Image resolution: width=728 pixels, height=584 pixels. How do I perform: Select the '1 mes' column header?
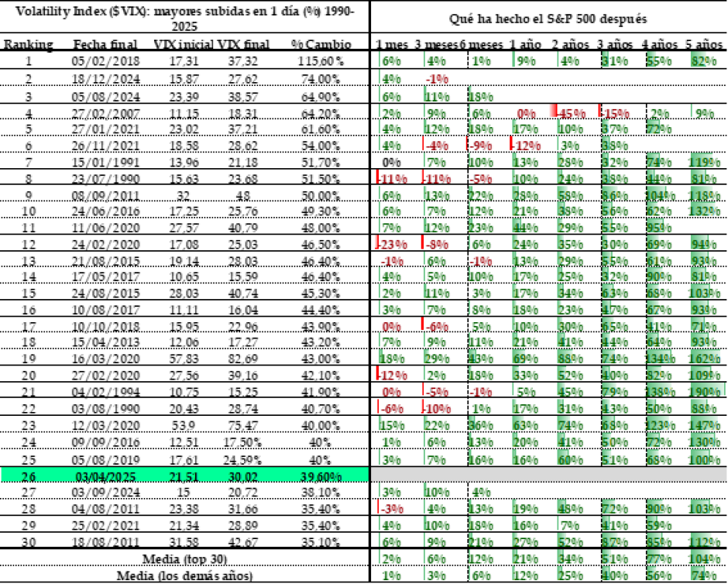click(x=391, y=45)
